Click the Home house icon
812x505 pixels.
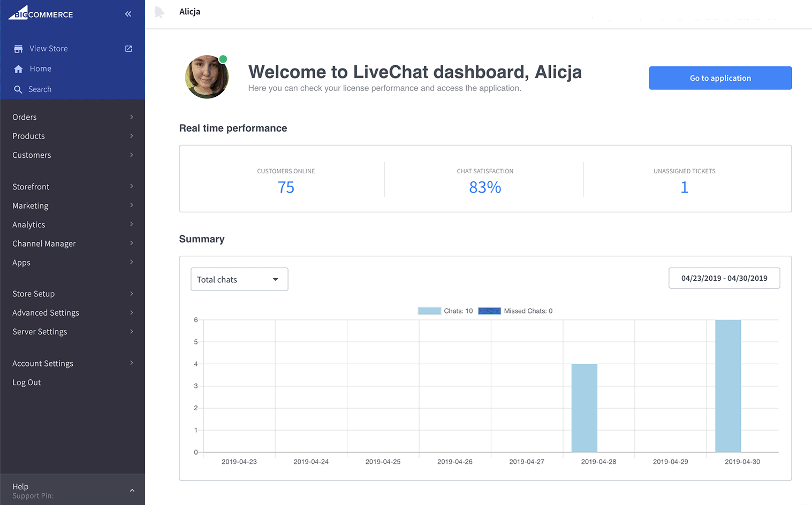pos(18,69)
